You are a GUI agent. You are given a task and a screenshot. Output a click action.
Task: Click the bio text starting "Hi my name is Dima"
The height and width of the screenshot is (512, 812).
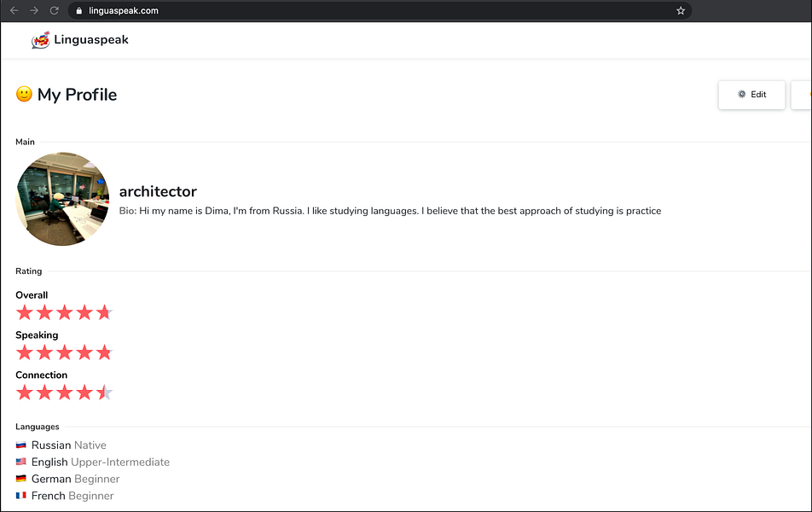[x=390, y=211]
